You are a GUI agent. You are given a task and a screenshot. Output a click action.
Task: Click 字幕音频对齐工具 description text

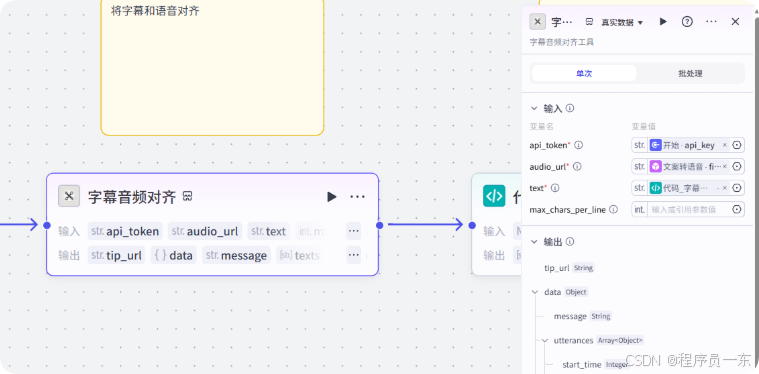[x=562, y=43]
